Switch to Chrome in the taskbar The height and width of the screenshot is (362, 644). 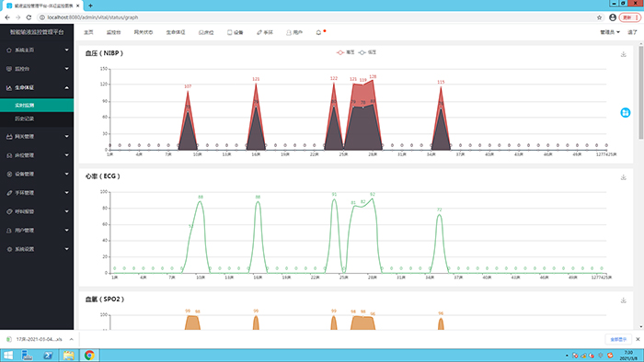click(x=89, y=355)
